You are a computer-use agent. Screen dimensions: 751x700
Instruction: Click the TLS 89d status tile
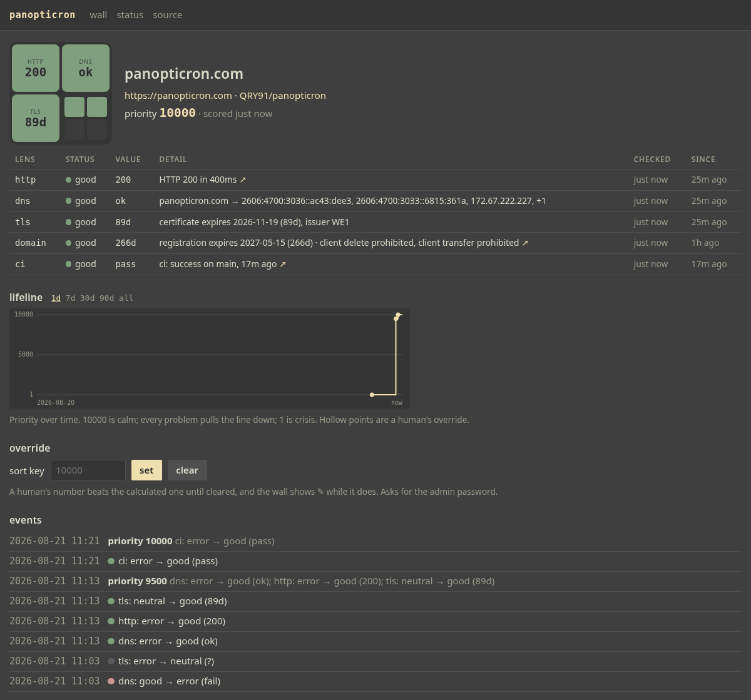pos(36,118)
